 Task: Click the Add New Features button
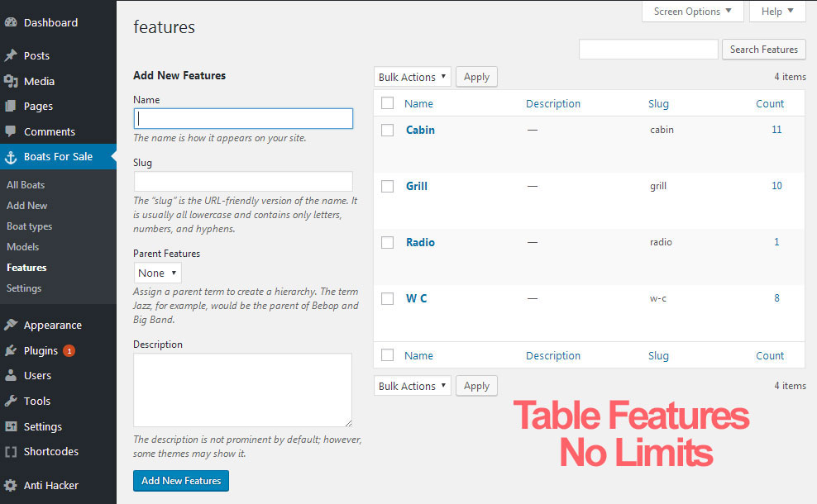181,481
